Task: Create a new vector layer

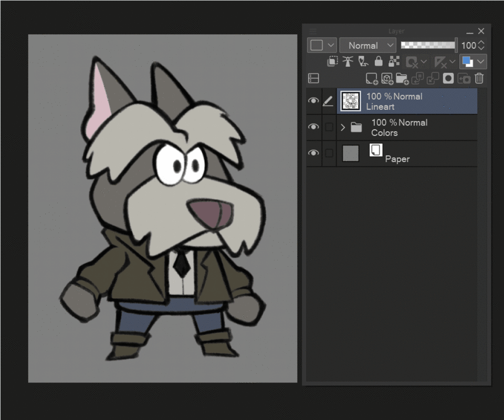Action: (387, 79)
